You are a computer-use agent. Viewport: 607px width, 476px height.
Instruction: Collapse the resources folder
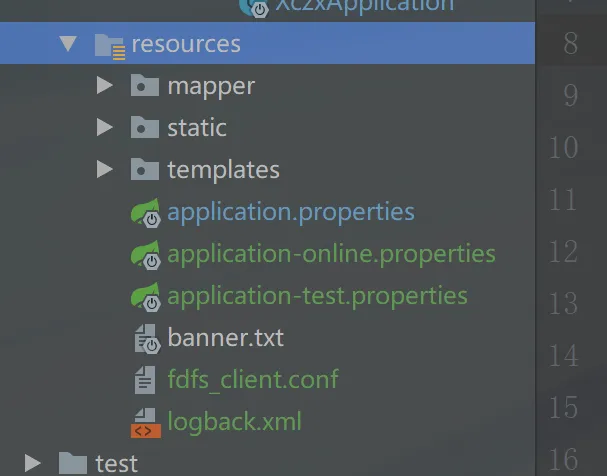pyautogui.click(x=68, y=45)
